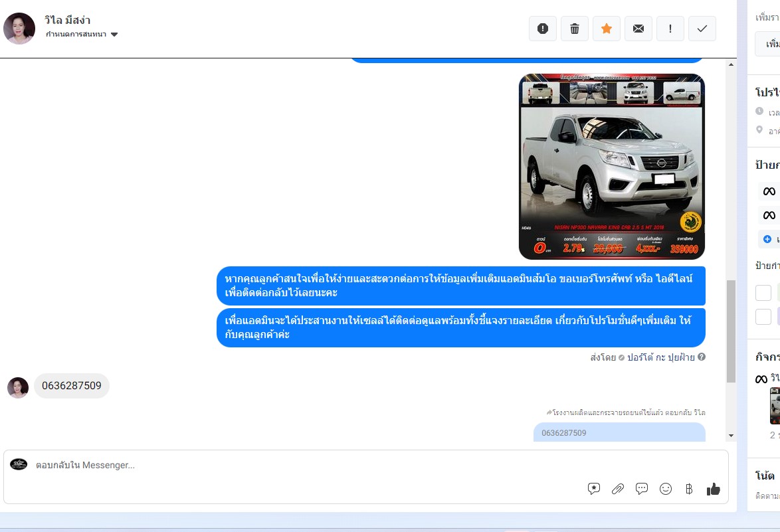This screenshot has height=532, width=780.
Task: Check the first suggested label checkbox
Action: coord(763,293)
